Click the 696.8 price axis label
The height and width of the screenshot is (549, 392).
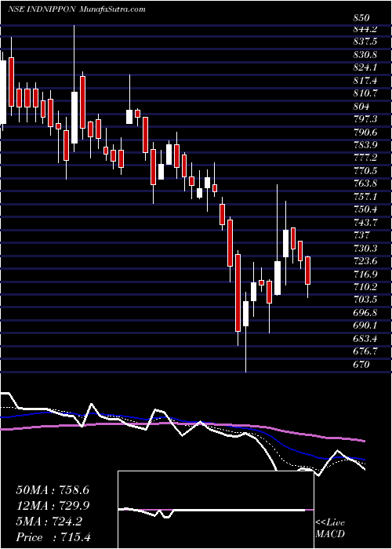[365, 313]
